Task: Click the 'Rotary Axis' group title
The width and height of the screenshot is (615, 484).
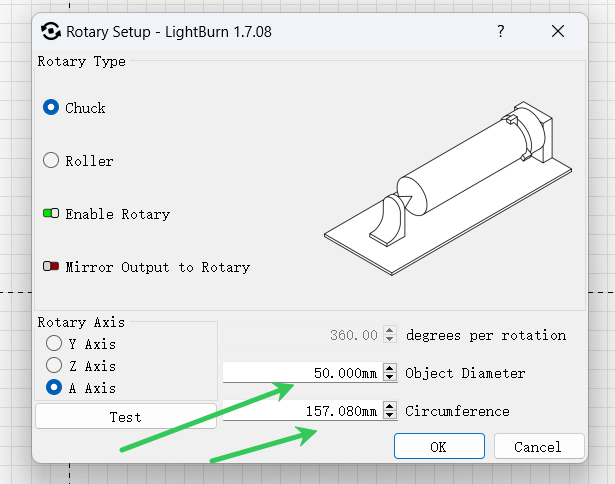Action: [81, 322]
